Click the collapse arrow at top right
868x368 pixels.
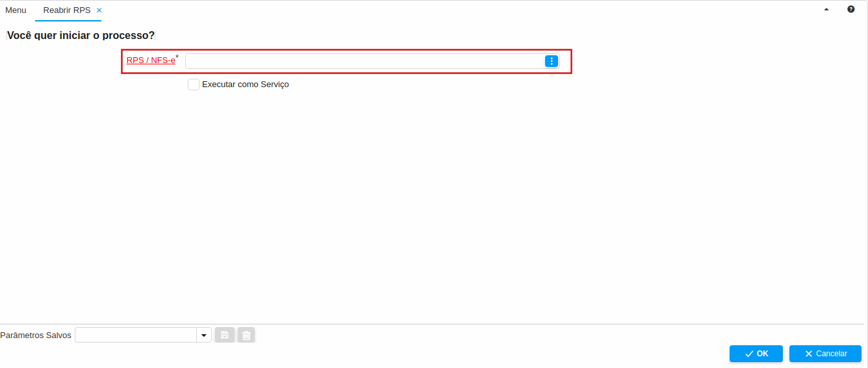(x=826, y=9)
